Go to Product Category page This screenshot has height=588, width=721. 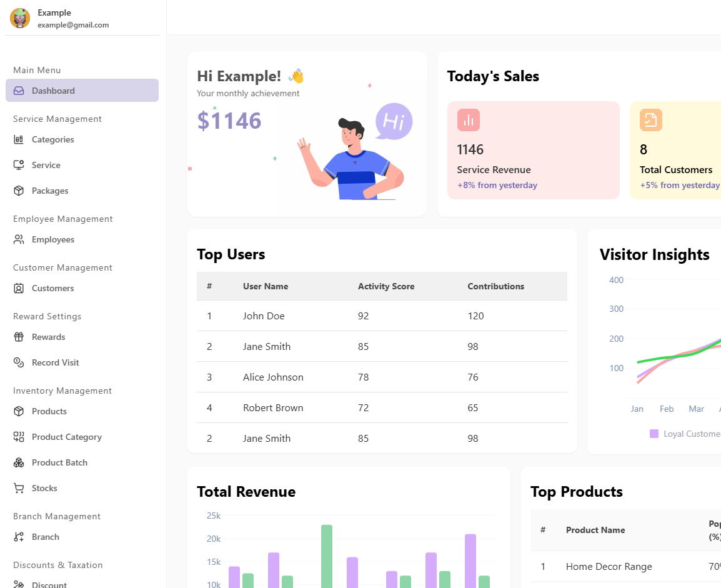[x=66, y=437]
